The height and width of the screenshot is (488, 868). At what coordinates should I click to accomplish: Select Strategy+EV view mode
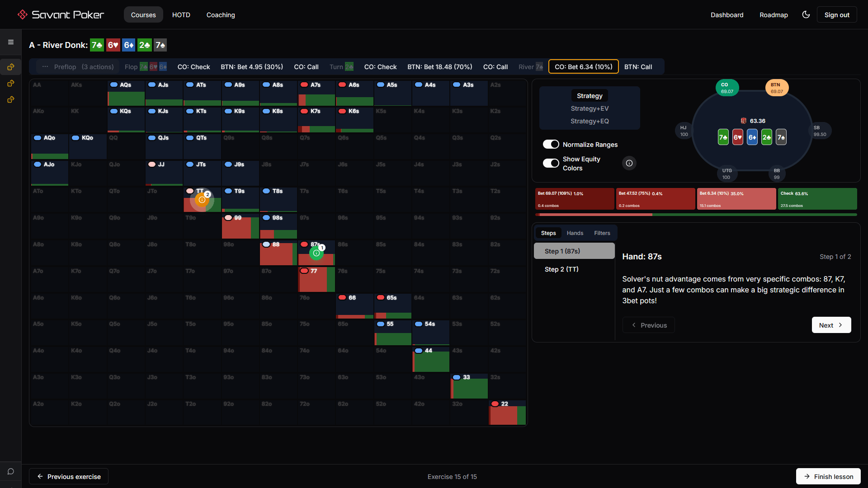[589, 108]
